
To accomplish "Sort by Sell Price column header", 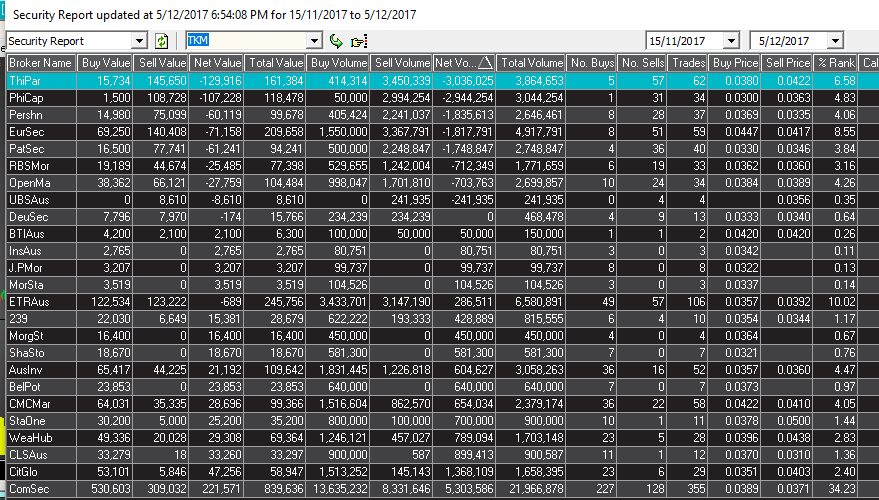I will pyautogui.click(x=787, y=63).
